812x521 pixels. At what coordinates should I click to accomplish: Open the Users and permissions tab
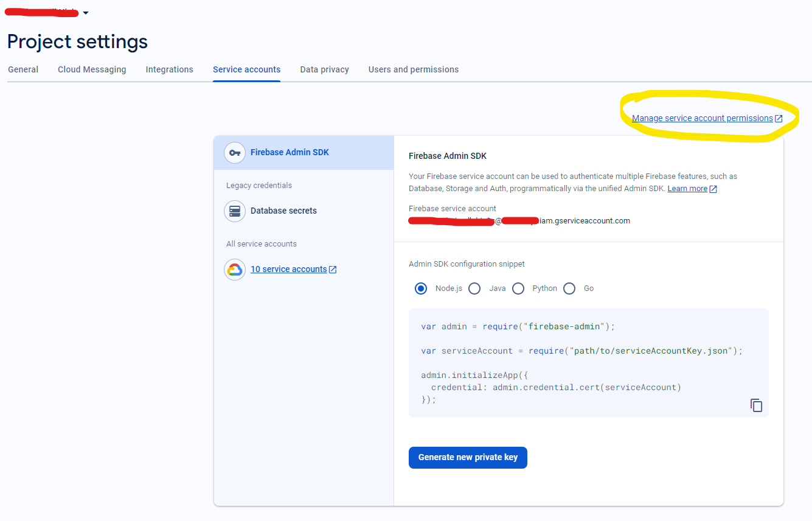[x=413, y=69]
